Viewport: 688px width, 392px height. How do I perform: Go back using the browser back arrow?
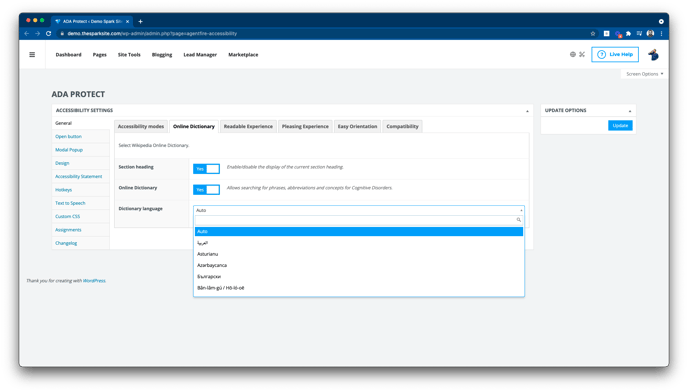[x=27, y=33]
